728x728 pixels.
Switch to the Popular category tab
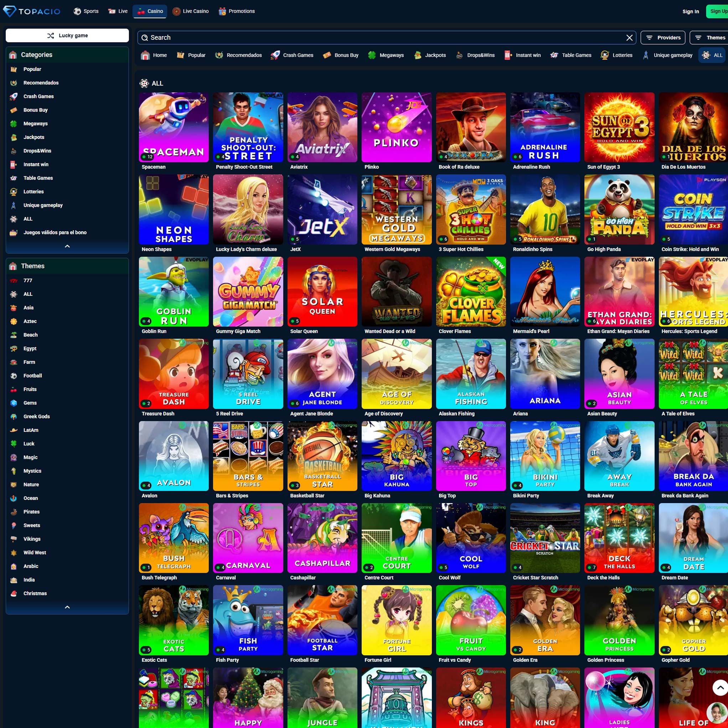pyautogui.click(x=191, y=55)
